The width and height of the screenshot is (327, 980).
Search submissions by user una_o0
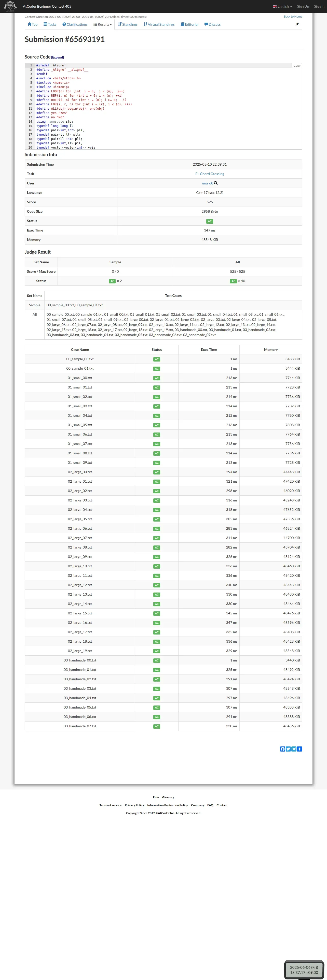[216, 183]
